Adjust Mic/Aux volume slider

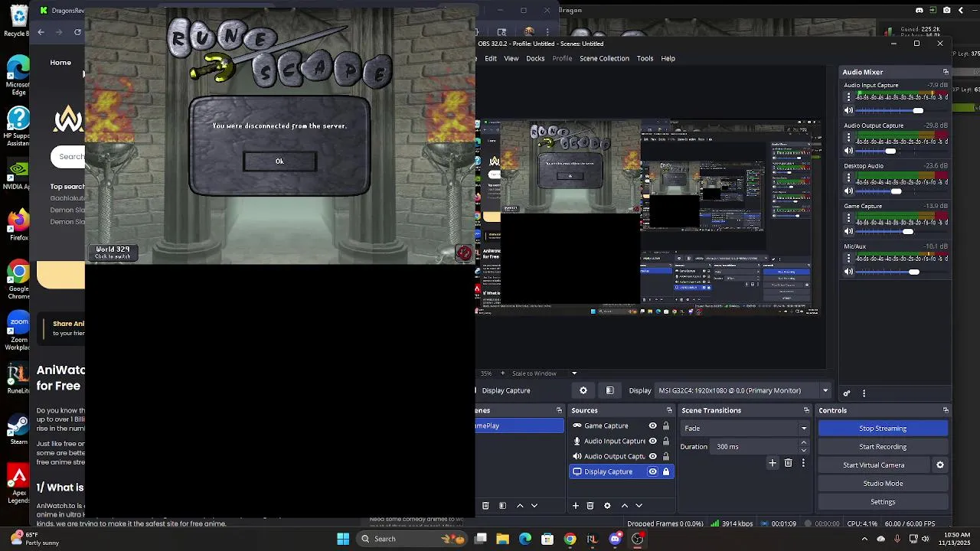coord(901,272)
